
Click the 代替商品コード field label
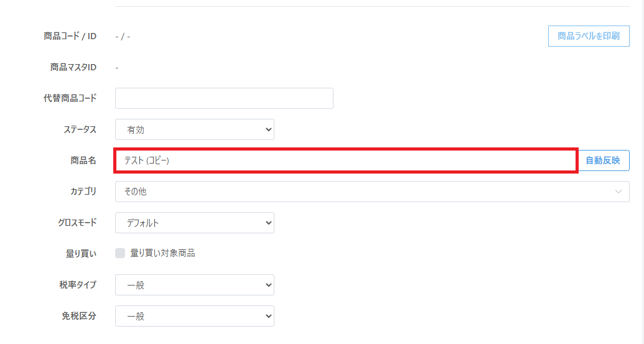coord(66,98)
